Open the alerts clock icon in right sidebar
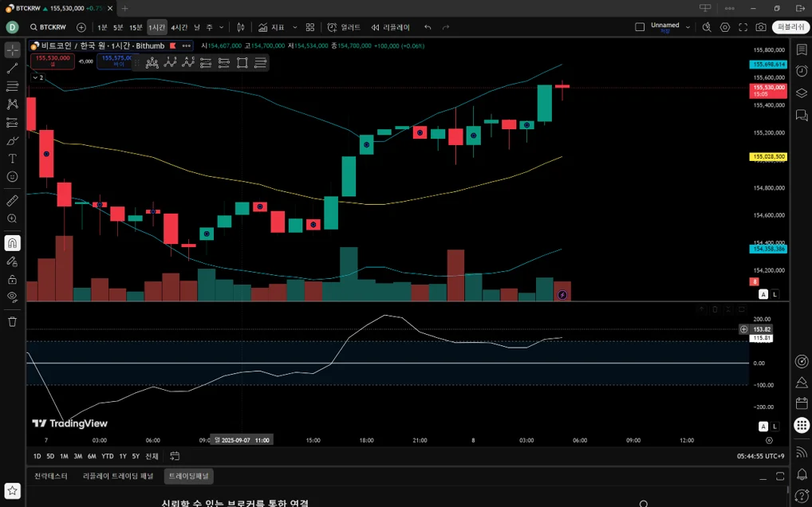Image resolution: width=812 pixels, height=507 pixels. (801, 71)
